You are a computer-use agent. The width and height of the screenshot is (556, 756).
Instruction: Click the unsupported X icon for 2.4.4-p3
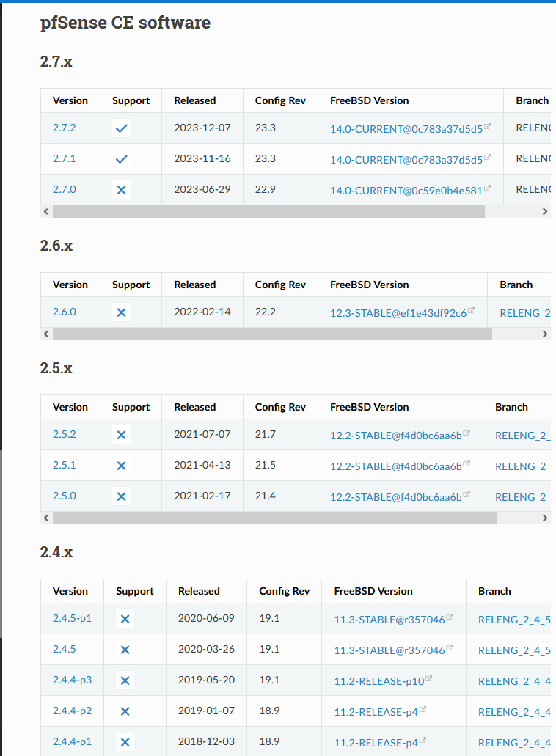[125, 680]
